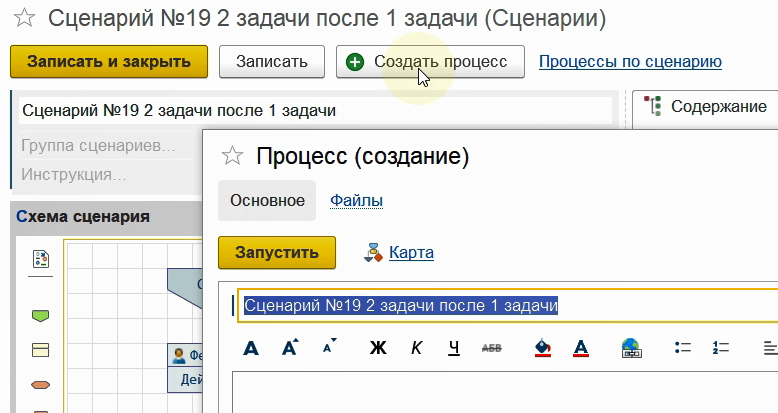Star the Процесс (создание) form as favorite
778x413 pixels.
coord(232,156)
